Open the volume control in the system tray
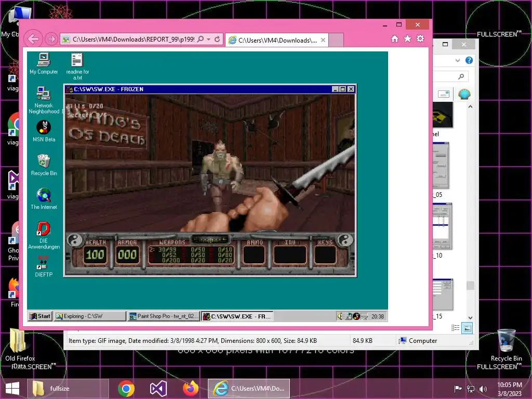Screen dimensions: 532x399 483,389
